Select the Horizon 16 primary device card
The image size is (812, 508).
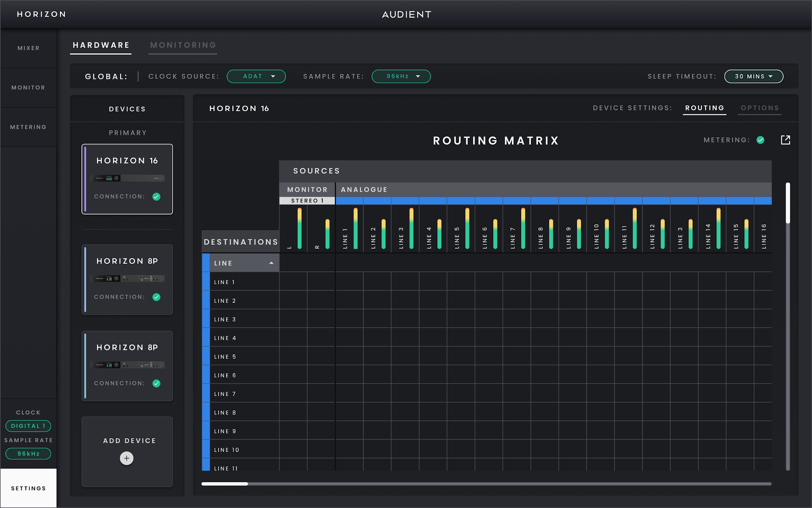click(127, 179)
